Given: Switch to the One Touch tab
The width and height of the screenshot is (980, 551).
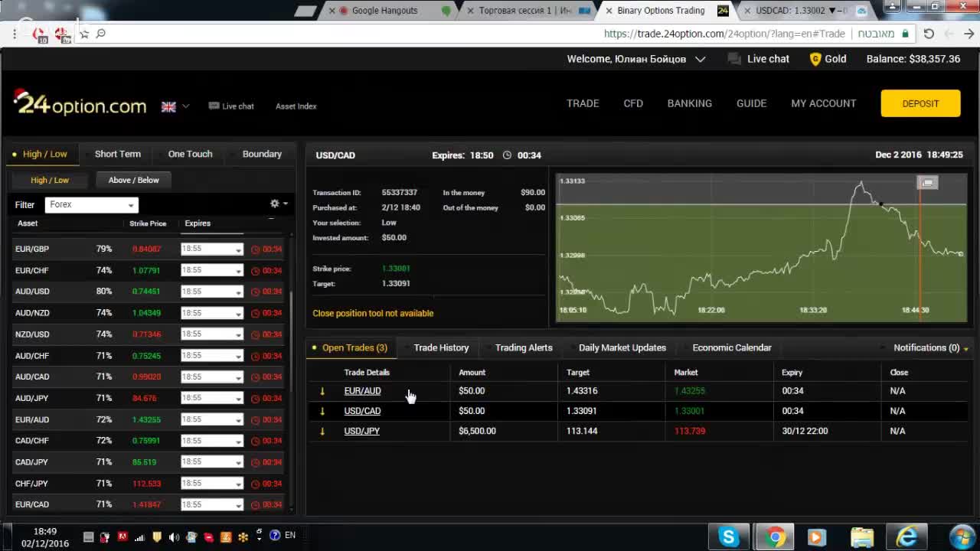Looking at the screenshot, I should 190,154.
